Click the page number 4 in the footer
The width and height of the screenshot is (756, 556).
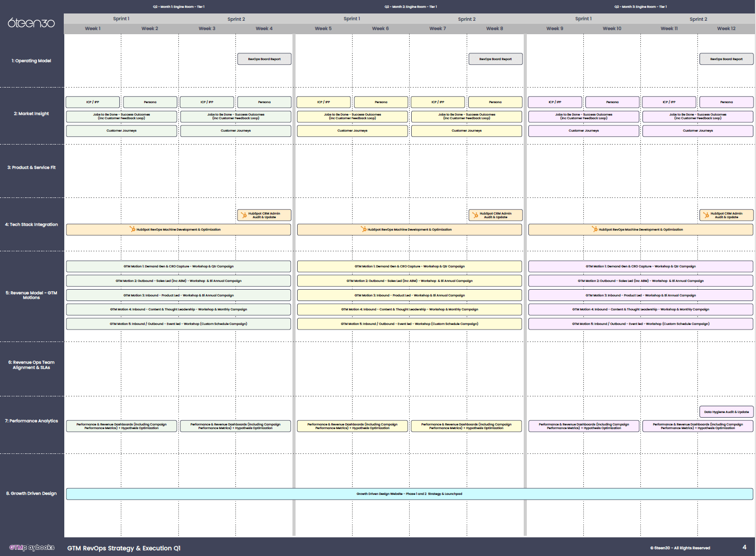pyautogui.click(x=745, y=547)
